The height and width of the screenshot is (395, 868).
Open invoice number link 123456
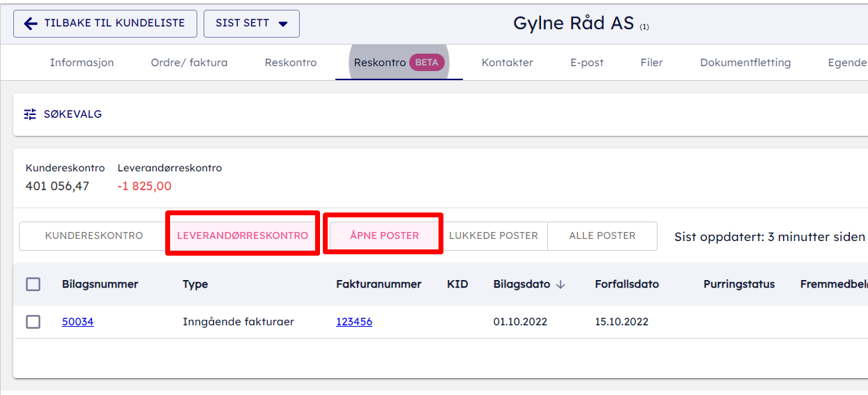(353, 322)
